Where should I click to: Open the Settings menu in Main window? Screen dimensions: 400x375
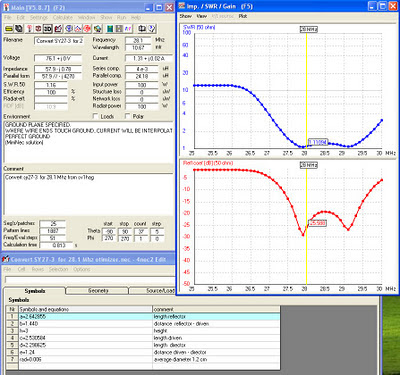click(39, 17)
